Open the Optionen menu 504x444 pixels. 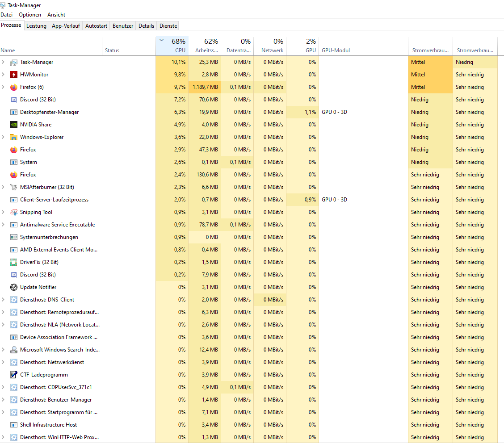[30, 15]
